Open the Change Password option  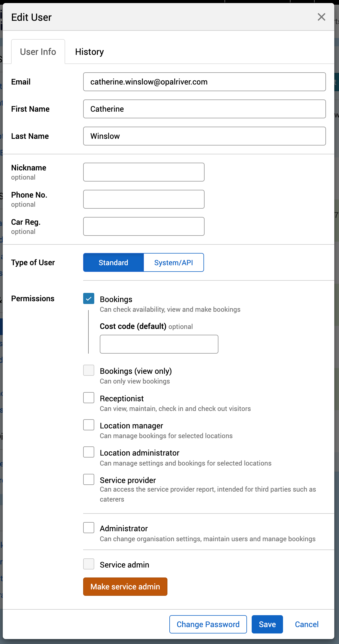point(208,624)
